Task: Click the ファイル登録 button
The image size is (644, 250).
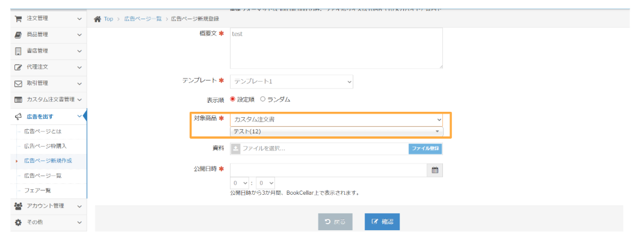Action: coord(425,149)
